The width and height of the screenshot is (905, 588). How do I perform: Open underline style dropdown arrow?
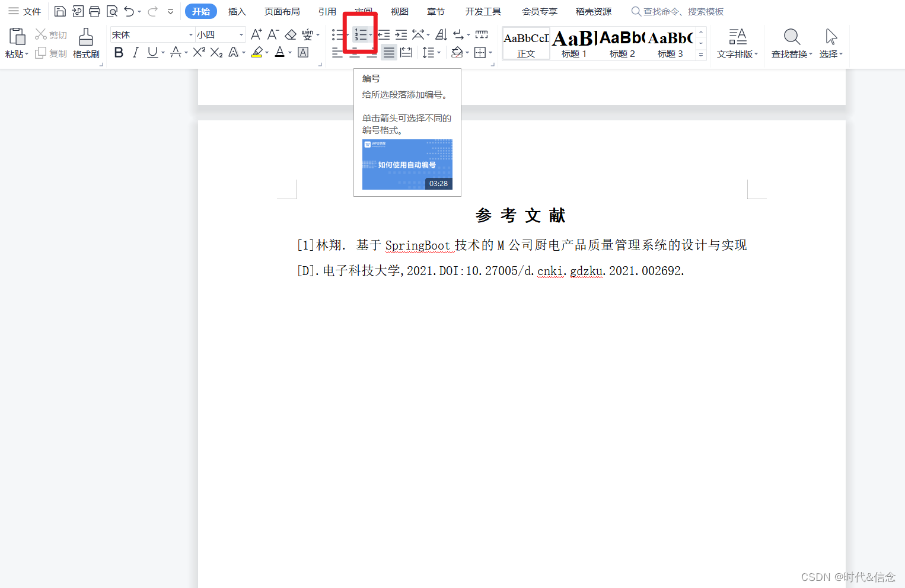pos(163,53)
